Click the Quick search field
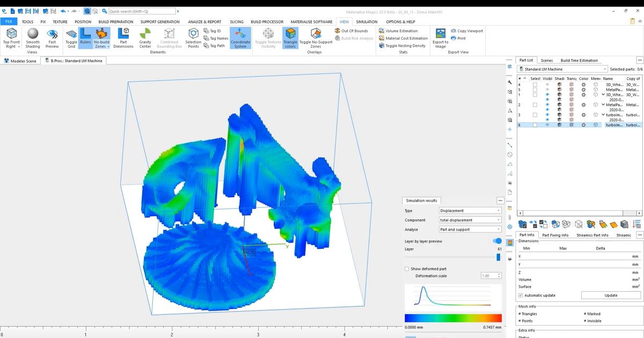This screenshot has height=338, width=644. [142, 11]
